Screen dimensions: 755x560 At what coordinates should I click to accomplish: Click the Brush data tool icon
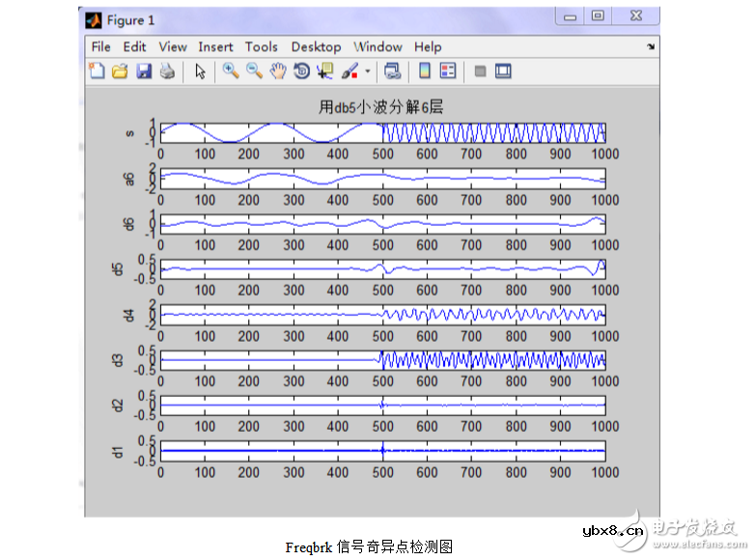coord(350,71)
